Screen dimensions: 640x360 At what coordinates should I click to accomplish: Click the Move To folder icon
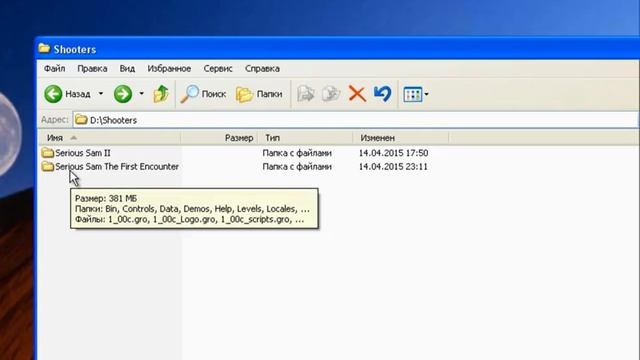point(306,94)
